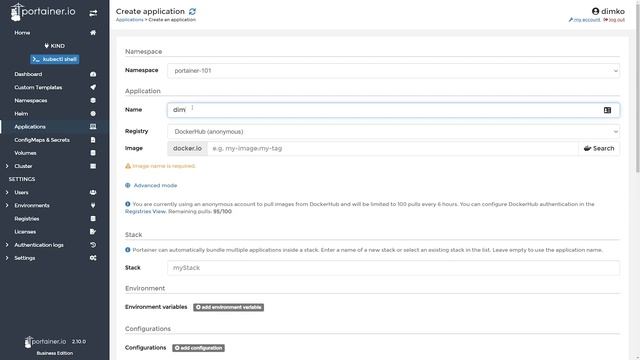Image resolution: width=640 pixels, height=360 pixels.
Task: Open the Registries View link
Action: [x=145, y=211]
